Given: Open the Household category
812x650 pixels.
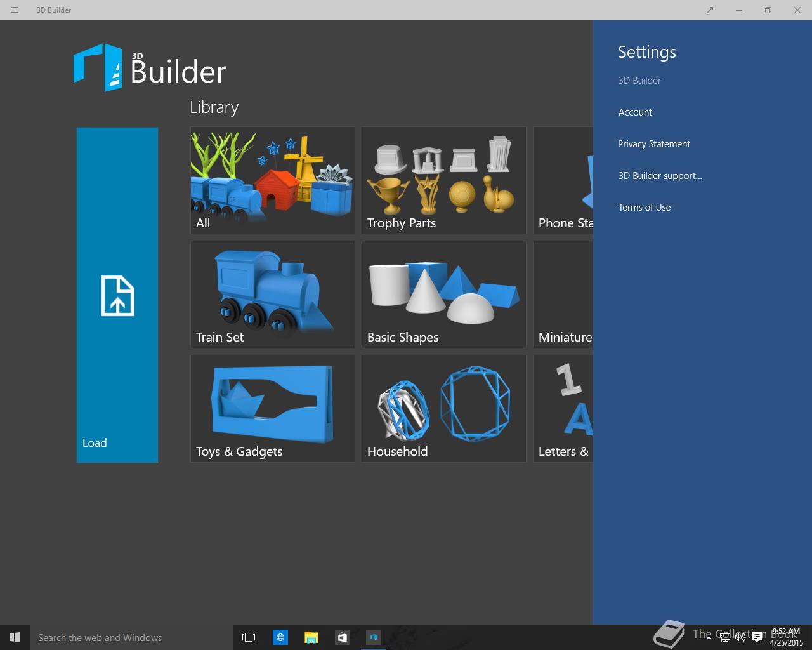Looking at the screenshot, I should click(x=444, y=409).
